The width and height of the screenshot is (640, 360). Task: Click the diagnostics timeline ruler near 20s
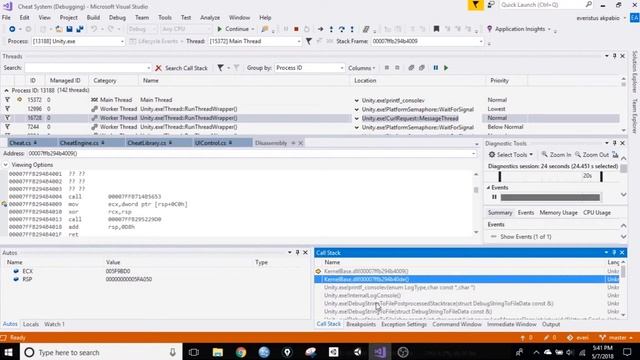pos(587,176)
